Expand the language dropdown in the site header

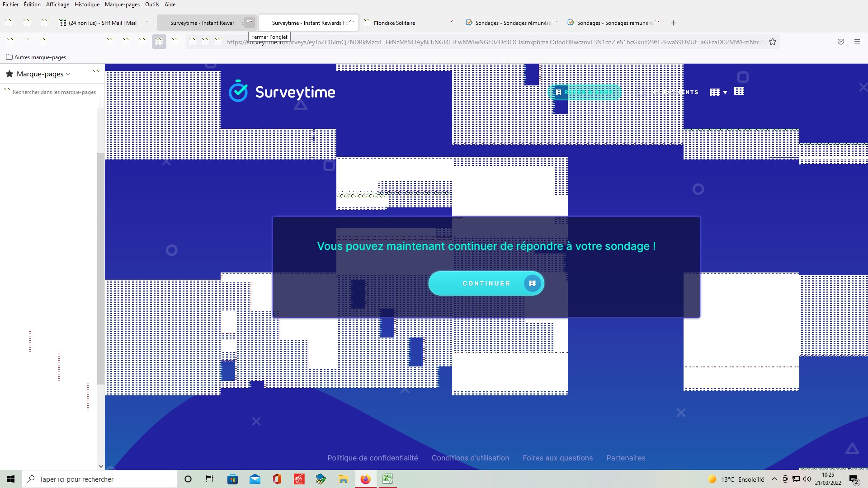[718, 92]
